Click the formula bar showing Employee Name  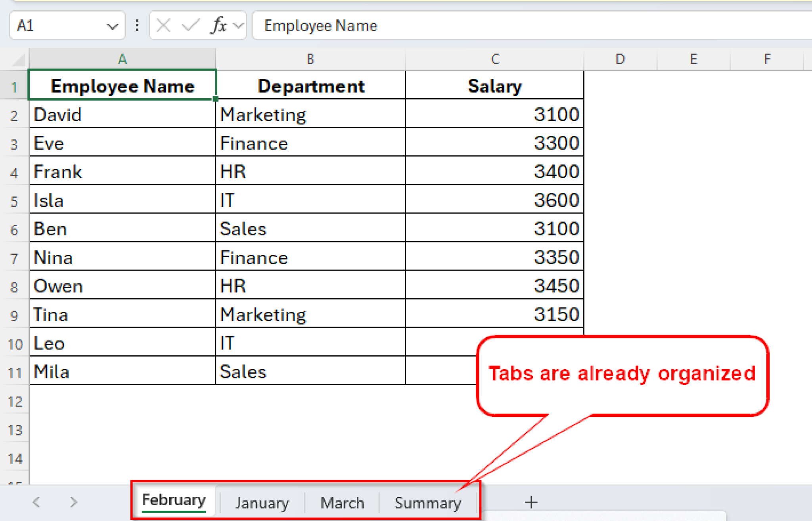396,25
